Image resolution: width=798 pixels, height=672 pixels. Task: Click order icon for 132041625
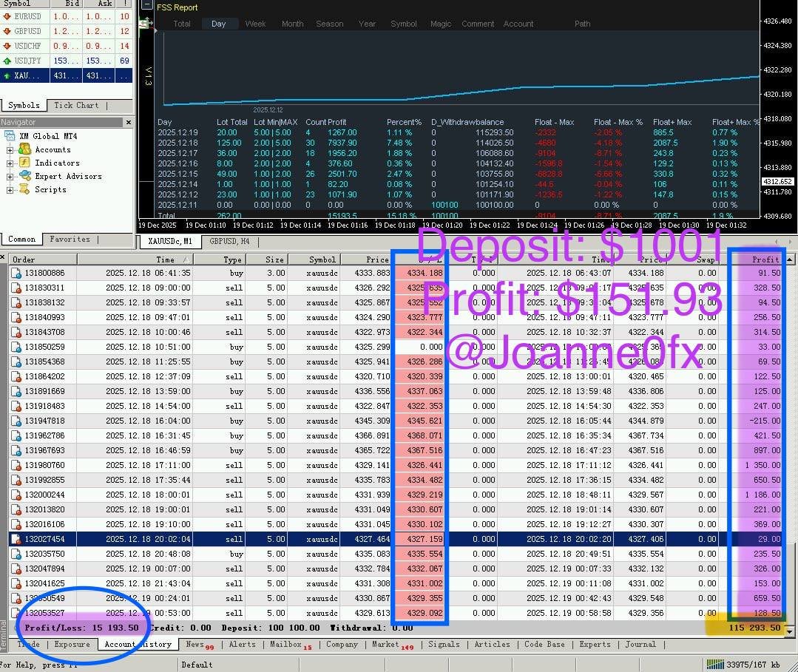16,583
